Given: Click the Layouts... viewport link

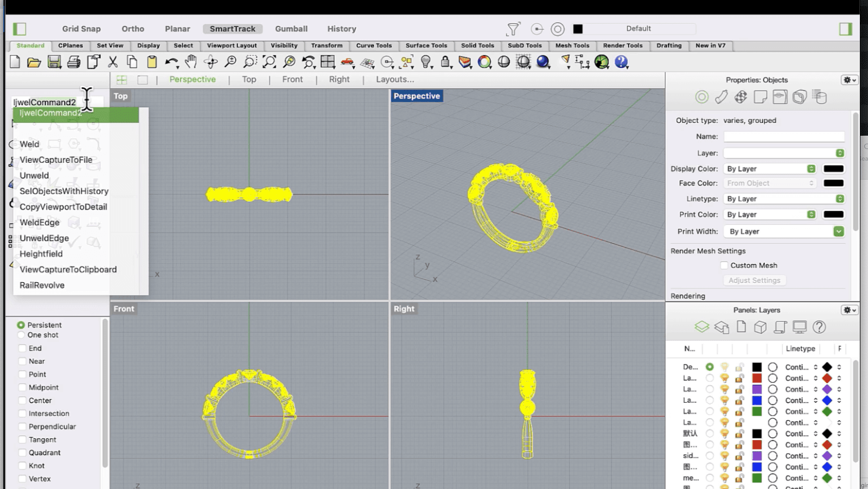Looking at the screenshot, I should pos(395,79).
